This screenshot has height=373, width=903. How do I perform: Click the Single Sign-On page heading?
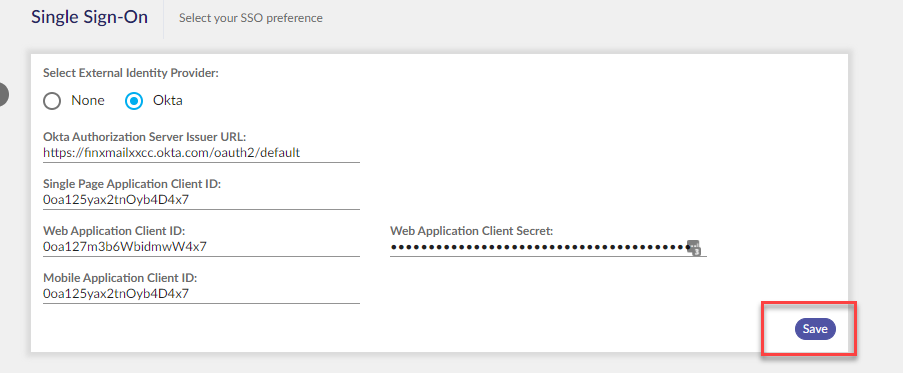[x=89, y=17]
